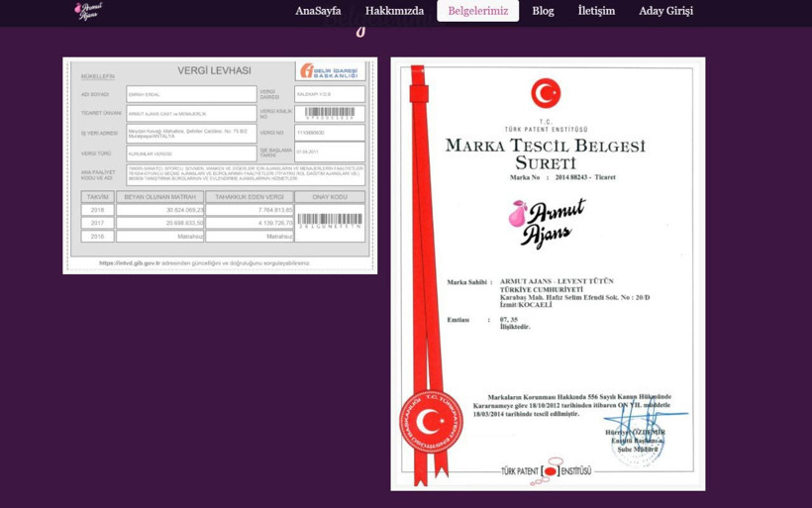Click the 2018 tax year cell
812x508 pixels.
coord(97,210)
